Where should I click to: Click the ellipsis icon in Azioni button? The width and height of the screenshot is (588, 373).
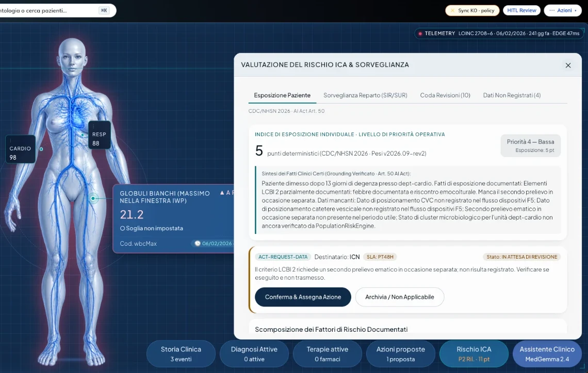pyautogui.click(x=552, y=10)
